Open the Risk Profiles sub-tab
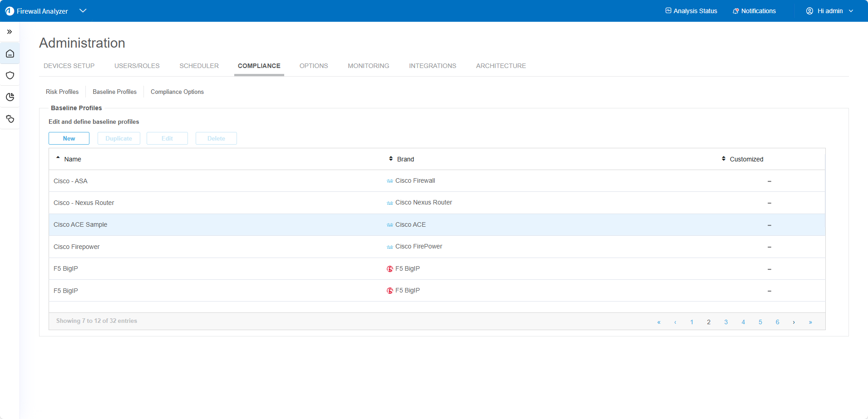Screen dimensions: 868x419 62,92
